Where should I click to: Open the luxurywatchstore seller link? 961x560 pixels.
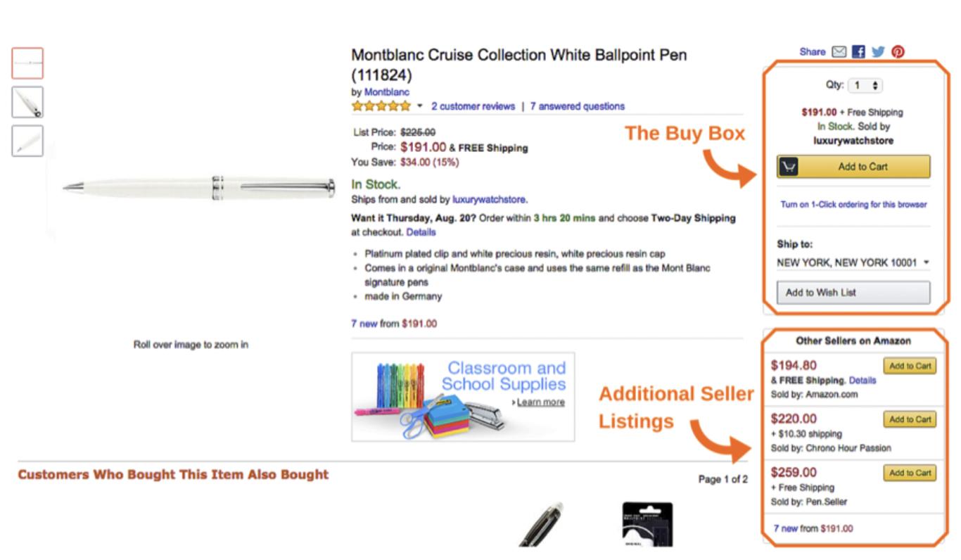tap(489, 199)
